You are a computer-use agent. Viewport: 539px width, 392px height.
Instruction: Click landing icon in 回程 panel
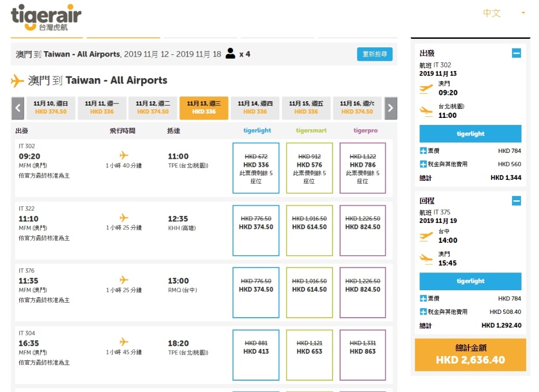(x=426, y=258)
